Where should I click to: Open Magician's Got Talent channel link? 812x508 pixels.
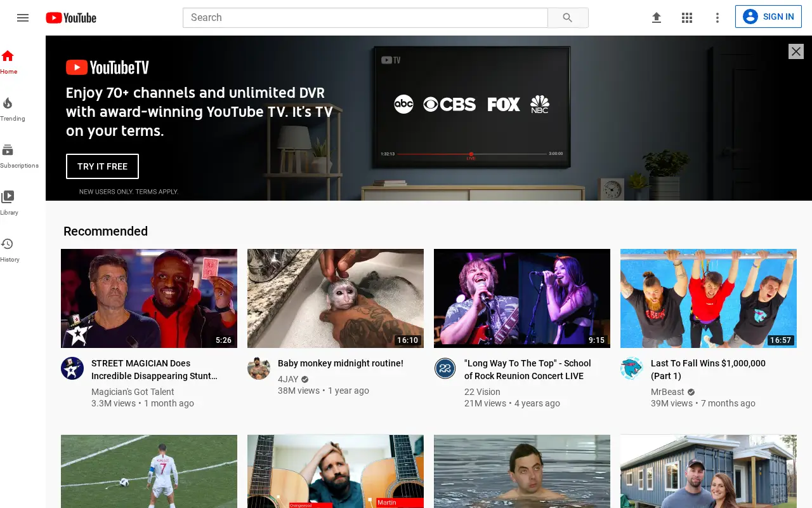pyautogui.click(x=133, y=392)
